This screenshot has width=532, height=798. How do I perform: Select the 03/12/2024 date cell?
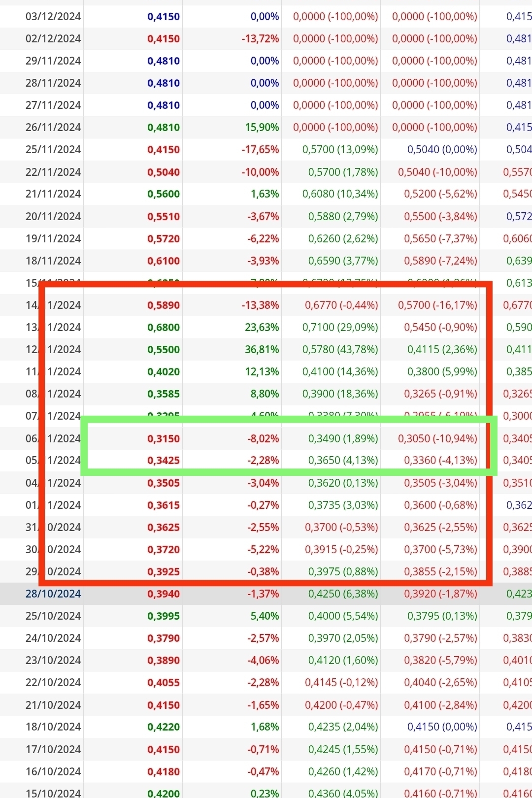(53, 17)
